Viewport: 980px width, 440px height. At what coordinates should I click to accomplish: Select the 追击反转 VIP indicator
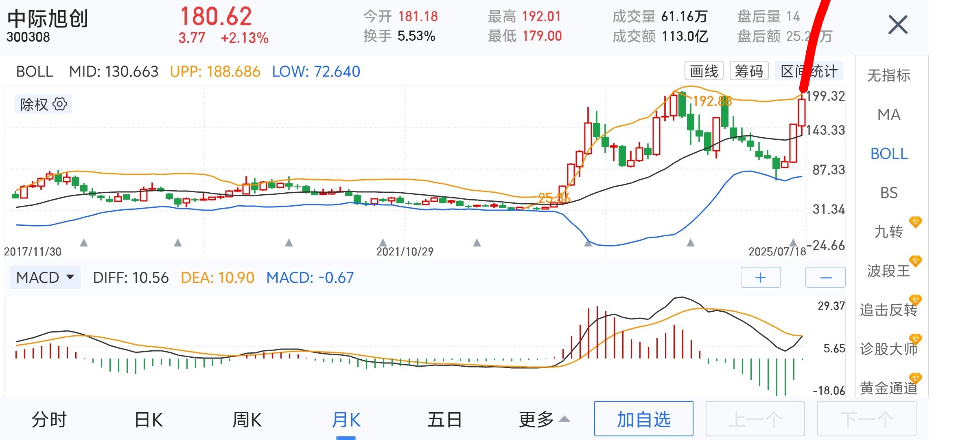pos(889,310)
